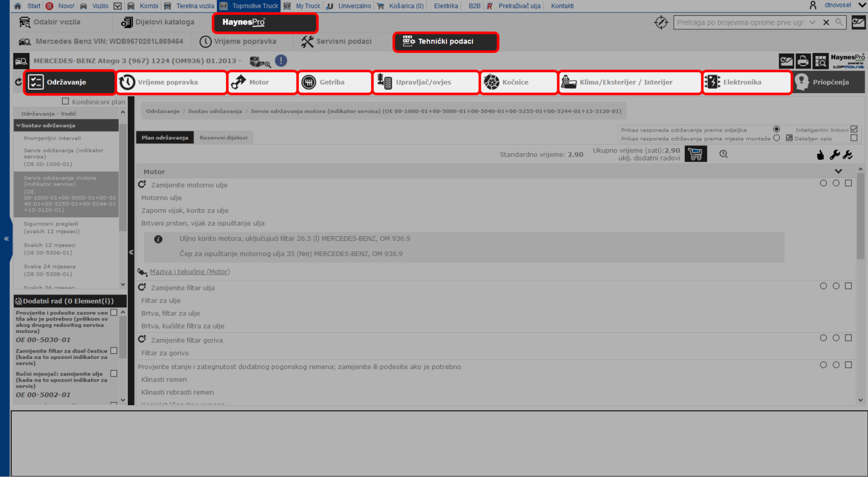Open the HaynesPro top tab
The width and height of the screenshot is (868, 477).
(265, 23)
